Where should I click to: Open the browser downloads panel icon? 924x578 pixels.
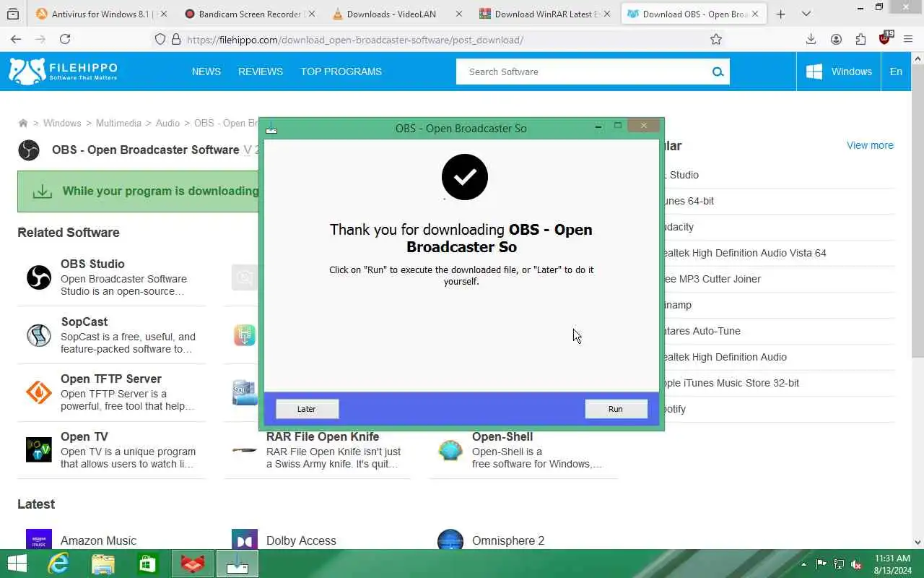(x=811, y=40)
